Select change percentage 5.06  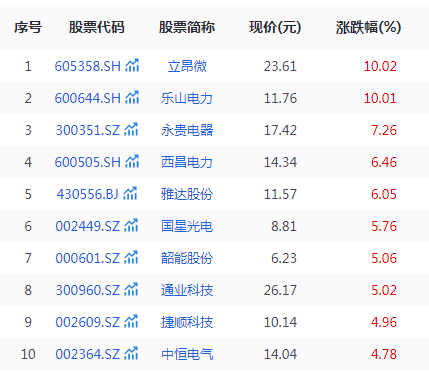click(x=384, y=258)
